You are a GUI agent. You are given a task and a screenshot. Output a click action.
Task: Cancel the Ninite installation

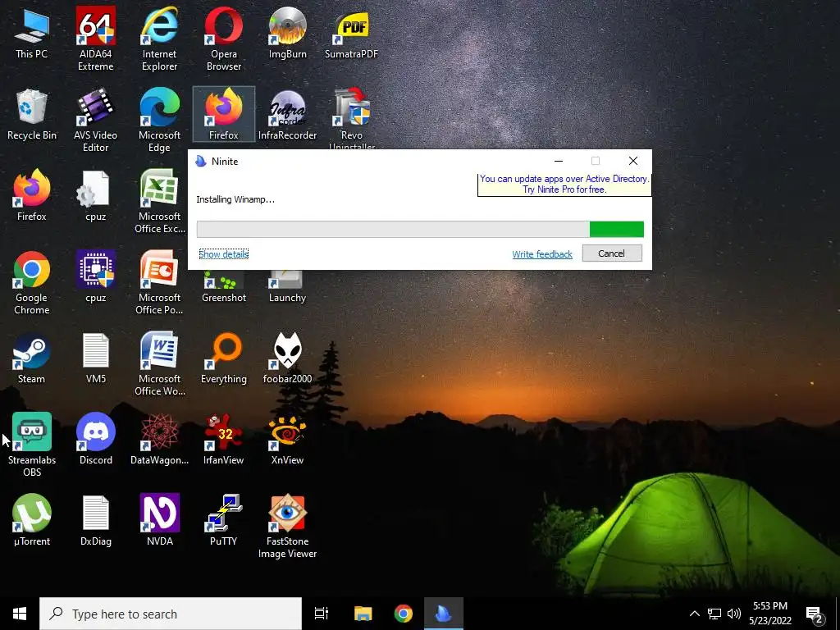pos(612,253)
